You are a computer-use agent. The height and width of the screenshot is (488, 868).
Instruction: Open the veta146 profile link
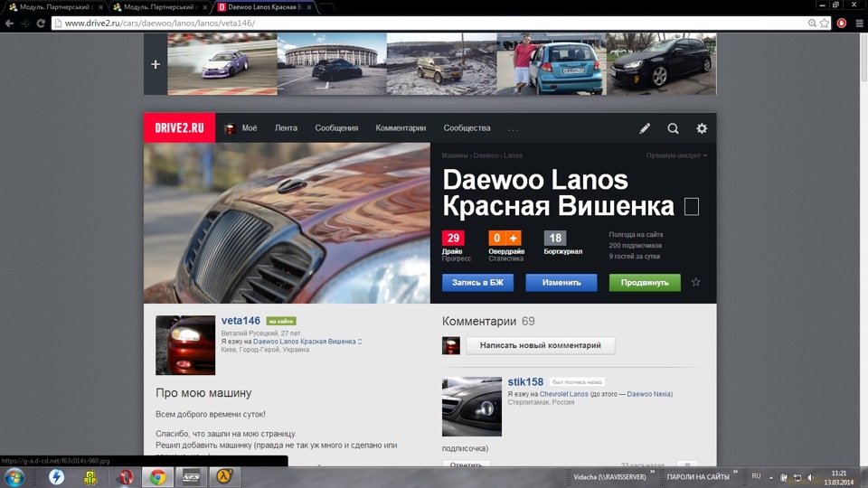coord(241,320)
